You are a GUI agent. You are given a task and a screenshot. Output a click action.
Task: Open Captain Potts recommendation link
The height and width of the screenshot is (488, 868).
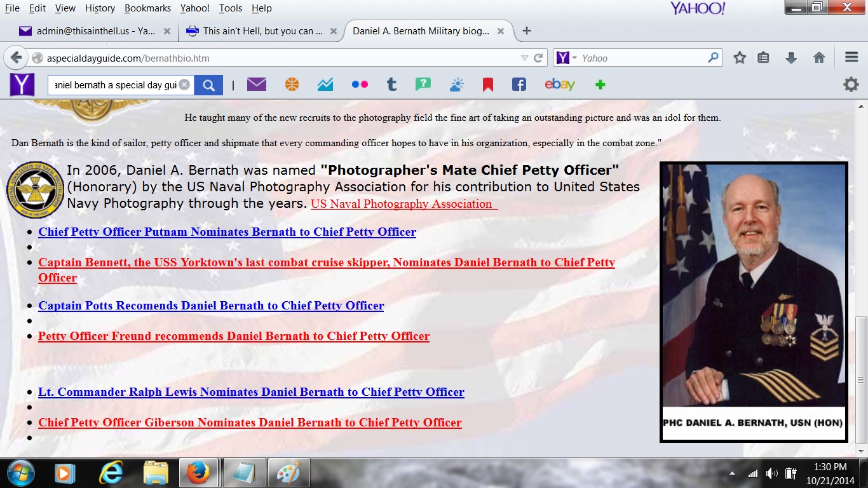(211, 306)
